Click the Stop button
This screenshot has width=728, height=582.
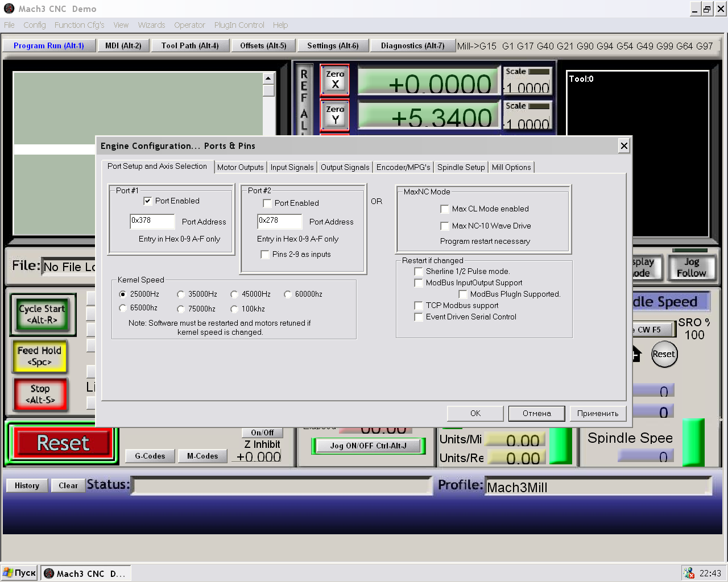click(x=40, y=394)
